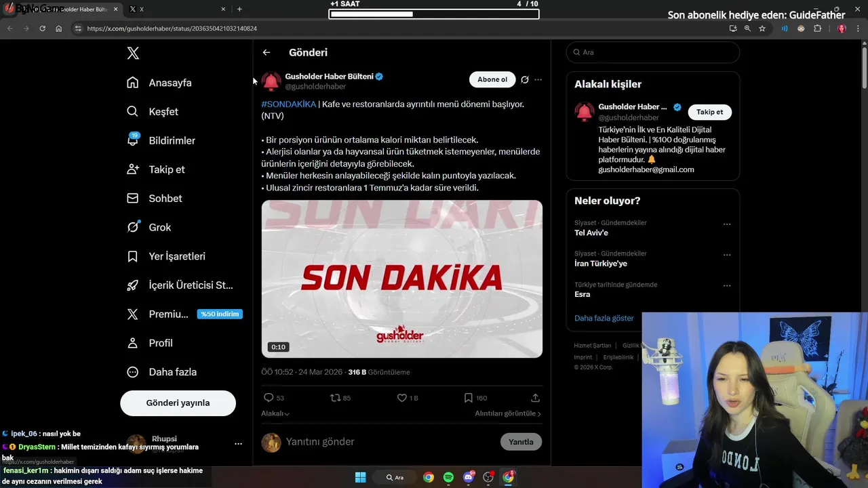Image resolution: width=868 pixels, height=488 pixels.
Task: Open Keşfet explore search page
Action: 153,112
